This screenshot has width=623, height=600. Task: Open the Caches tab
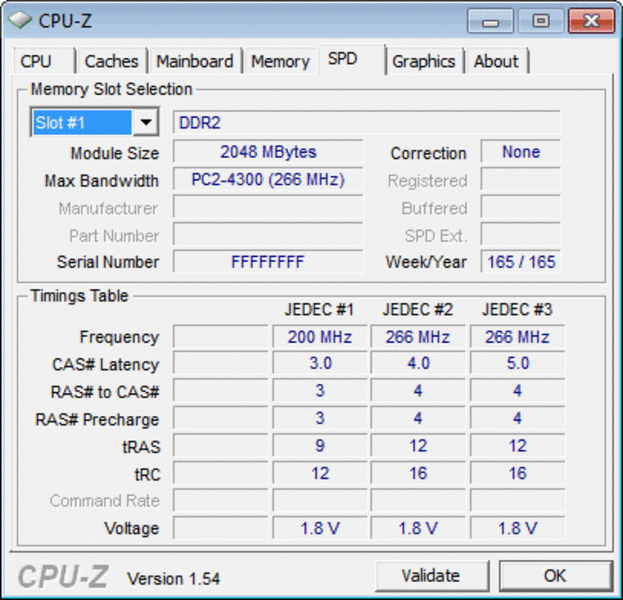point(112,61)
